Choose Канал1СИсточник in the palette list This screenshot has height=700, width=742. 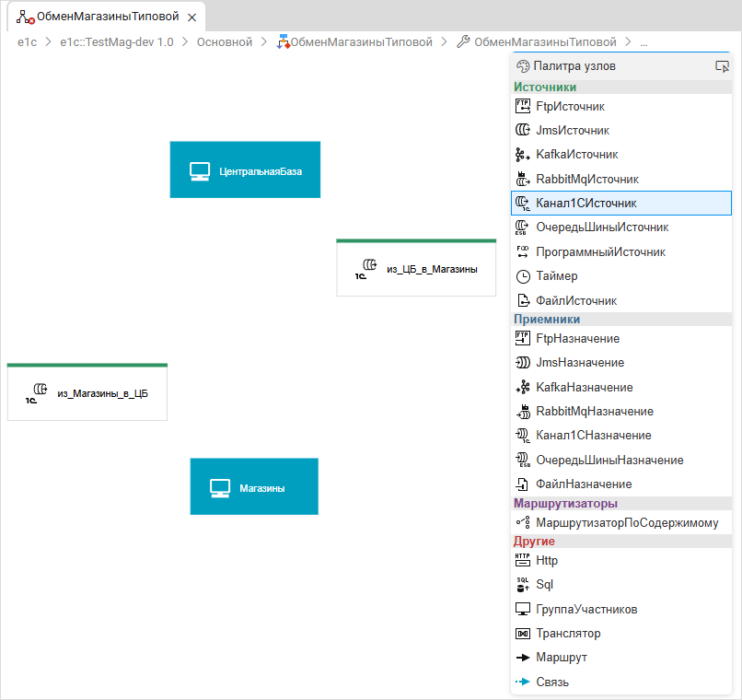pos(585,204)
